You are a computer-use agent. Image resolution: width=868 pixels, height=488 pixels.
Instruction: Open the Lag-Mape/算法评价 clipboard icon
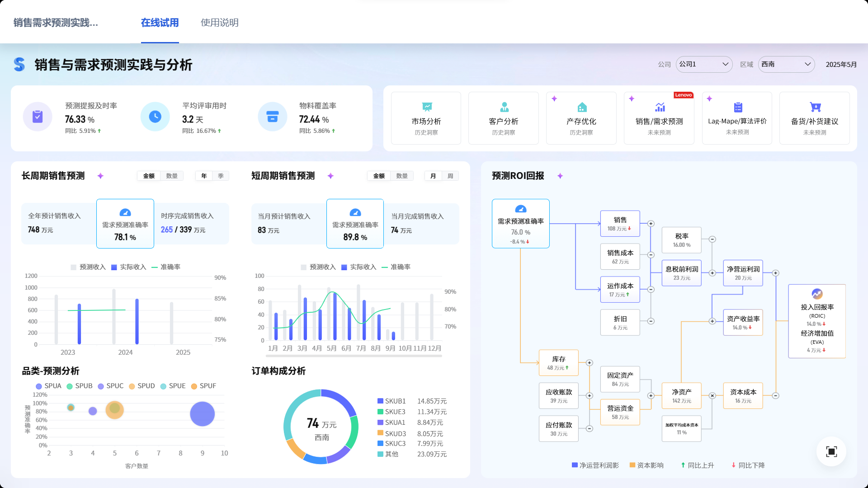738,107
